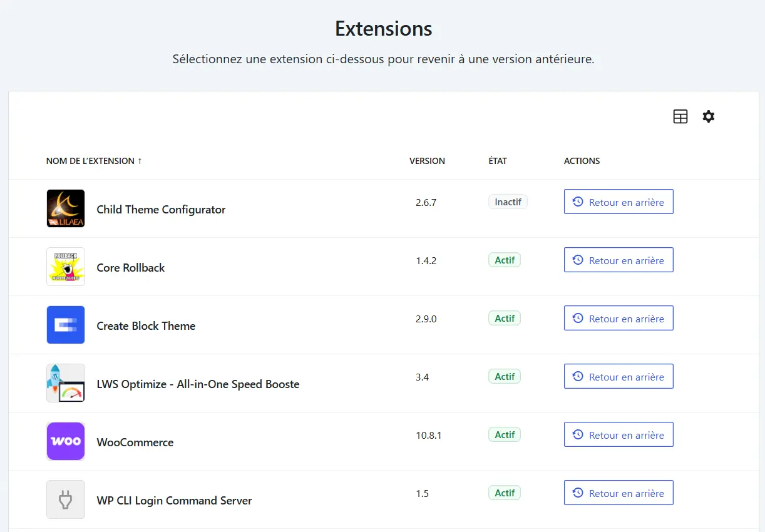Click version number 1.5
Viewport: 765px width, 532px height.
[422, 493]
